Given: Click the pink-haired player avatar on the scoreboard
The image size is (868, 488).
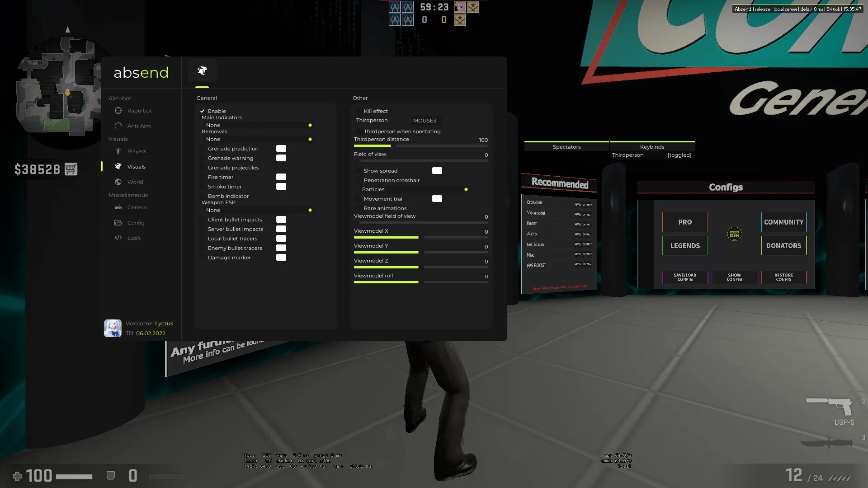Looking at the screenshot, I should 460,7.
